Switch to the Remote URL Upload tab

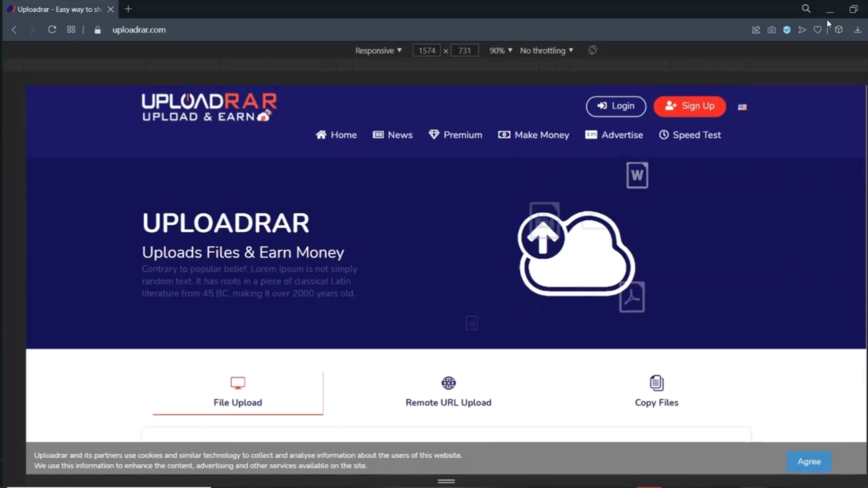pyautogui.click(x=448, y=392)
